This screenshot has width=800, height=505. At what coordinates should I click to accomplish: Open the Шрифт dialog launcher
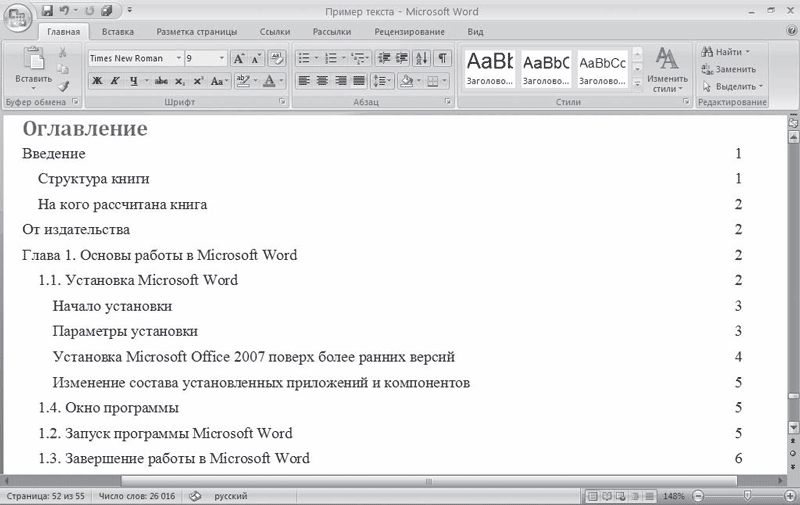point(282,102)
